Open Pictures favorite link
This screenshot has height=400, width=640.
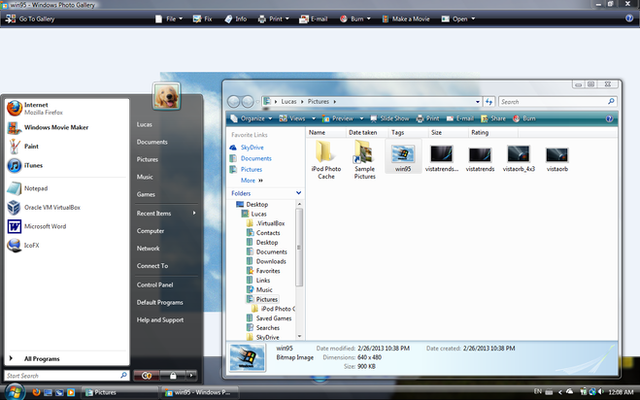(251, 169)
